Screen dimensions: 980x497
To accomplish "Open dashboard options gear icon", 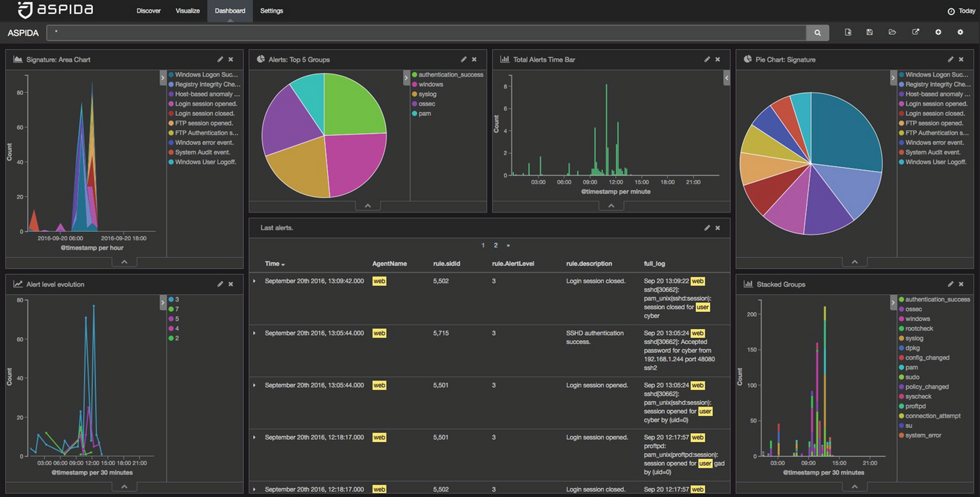I will pos(960,33).
